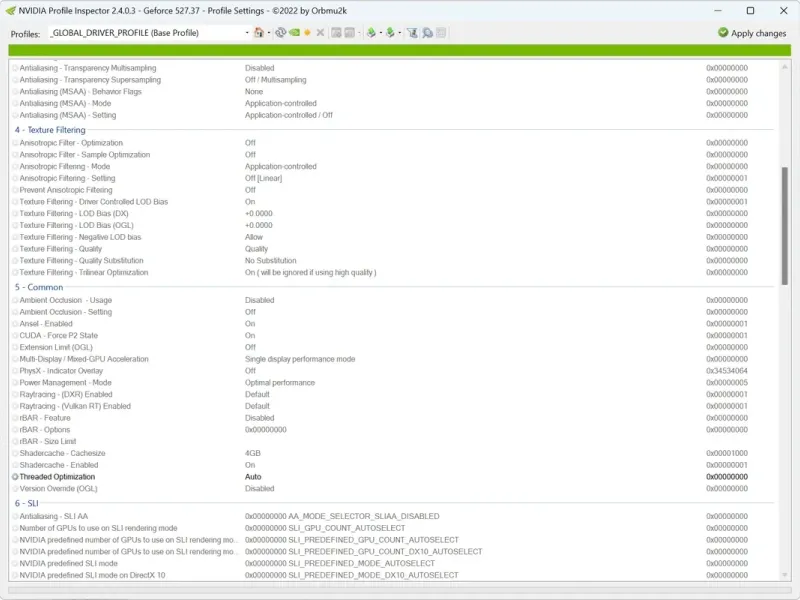Click gear icon beside Prevent Anisotropic Filtering
The height and width of the screenshot is (600, 800).
click(x=15, y=190)
